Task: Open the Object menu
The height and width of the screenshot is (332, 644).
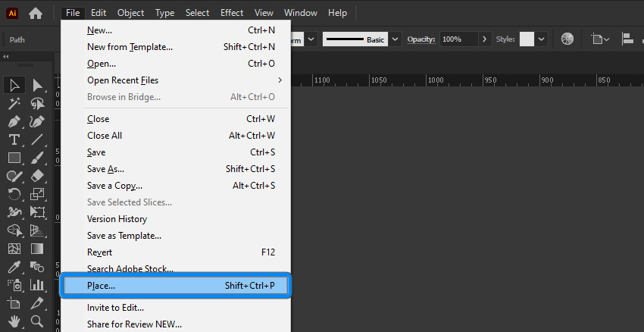Action: click(x=130, y=13)
